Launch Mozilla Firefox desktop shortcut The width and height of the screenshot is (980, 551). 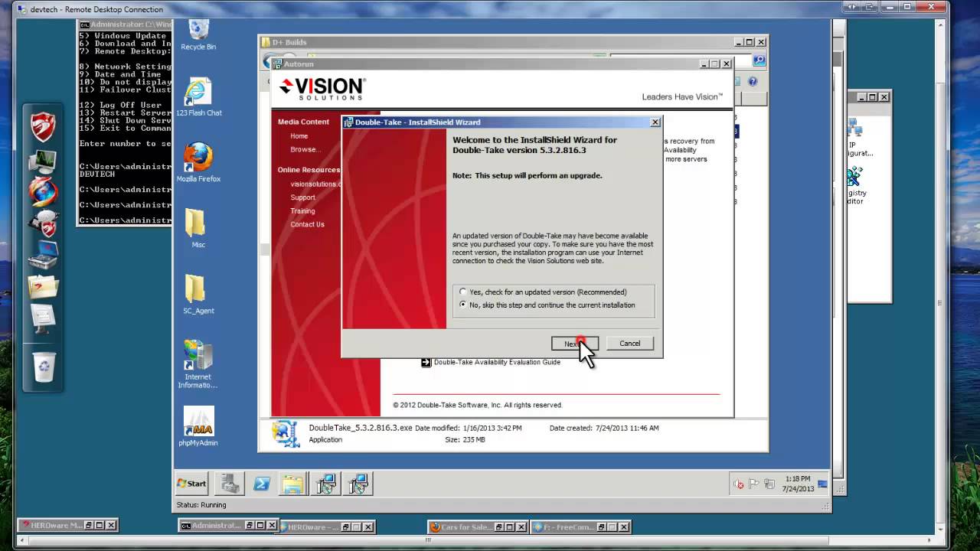[x=198, y=163]
